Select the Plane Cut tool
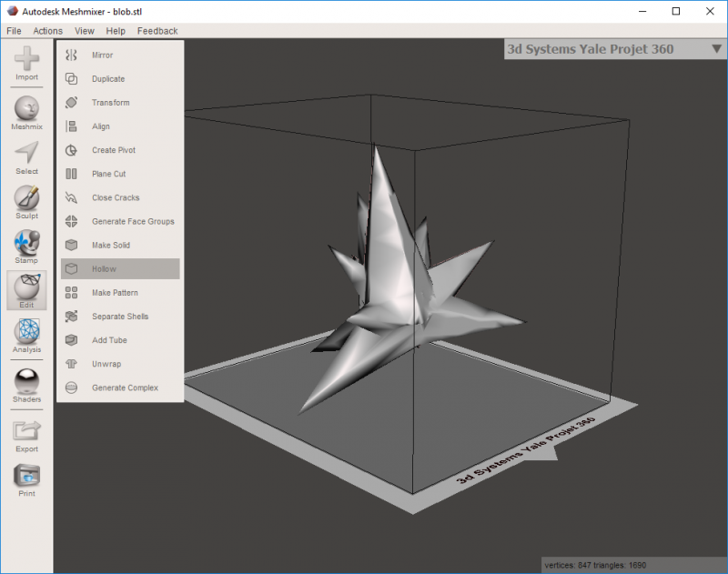 click(x=120, y=174)
